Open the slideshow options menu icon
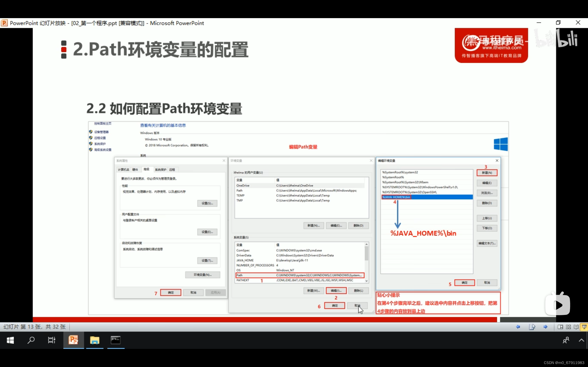The height and width of the screenshot is (367, 588). click(532, 327)
